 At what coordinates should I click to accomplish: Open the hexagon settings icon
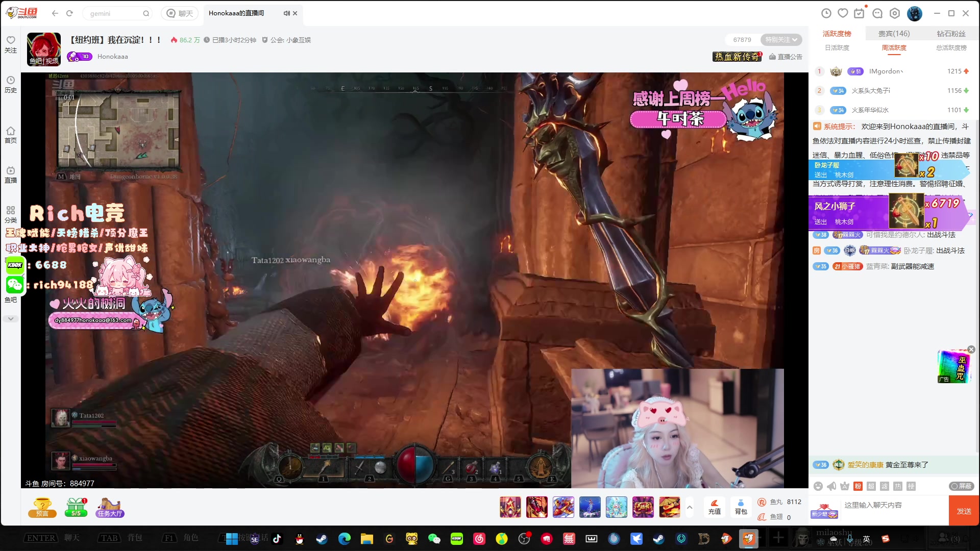tap(895, 13)
